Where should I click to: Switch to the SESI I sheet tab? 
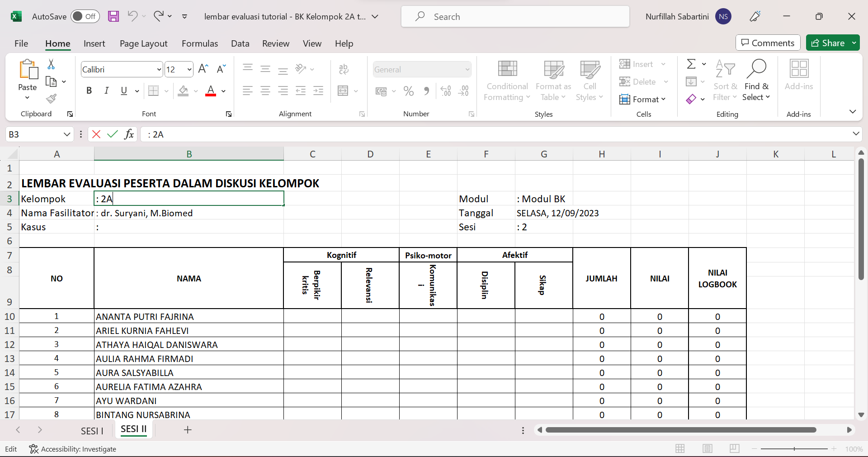92,431
